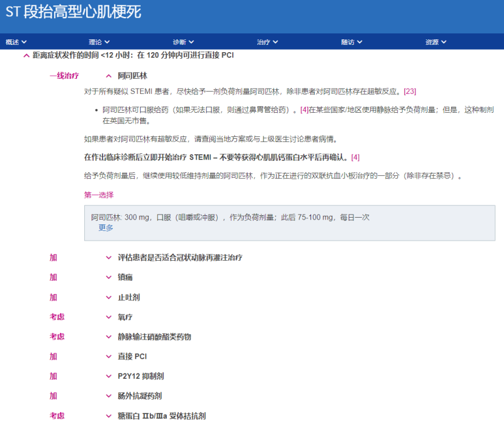Open the 随访 navigation menu
504x425 pixels.
352,42
